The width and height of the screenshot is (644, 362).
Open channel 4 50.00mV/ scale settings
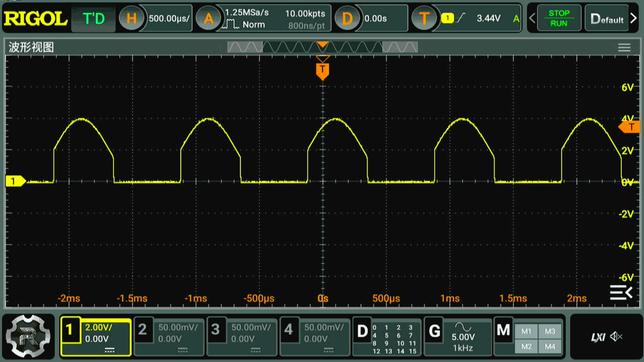coord(324,327)
